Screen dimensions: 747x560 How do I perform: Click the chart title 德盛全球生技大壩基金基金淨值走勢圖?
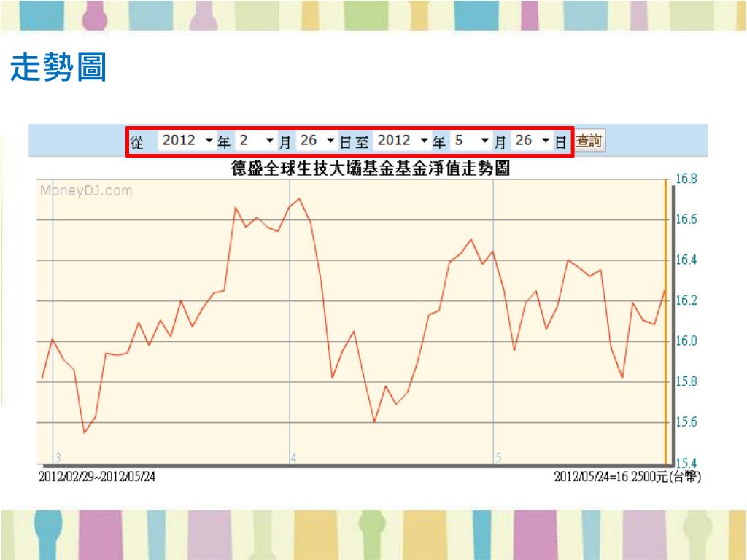[371, 168]
